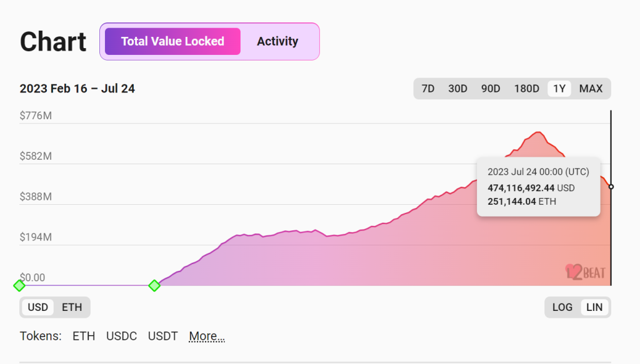Image resolution: width=640 pixels, height=364 pixels.
Task: Enable LIN scale for chart
Action: 594,307
